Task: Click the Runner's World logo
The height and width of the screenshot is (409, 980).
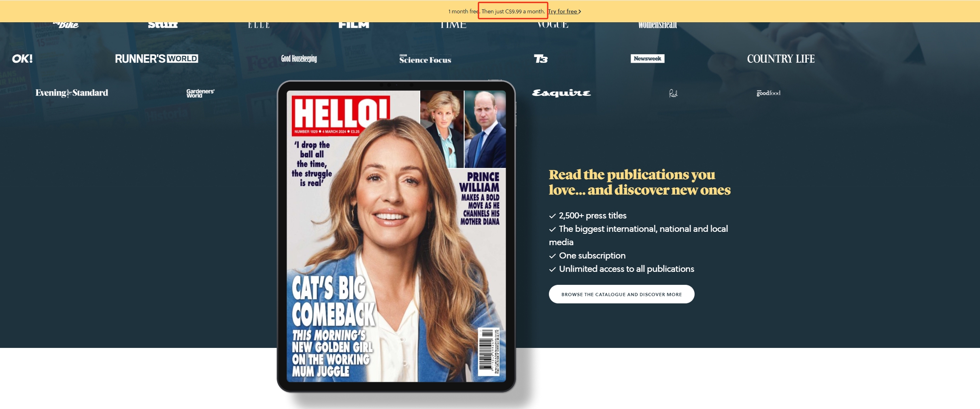Action: point(156,59)
